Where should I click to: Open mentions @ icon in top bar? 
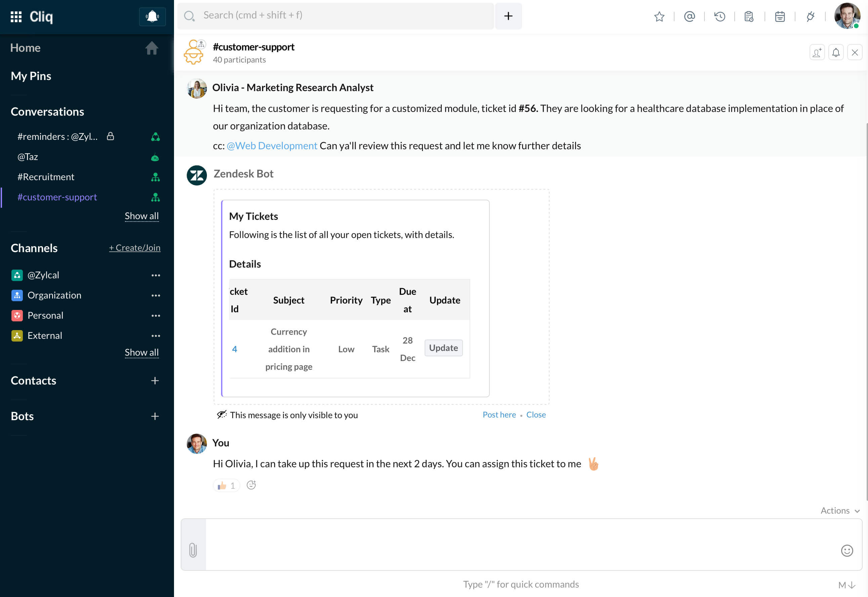[x=689, y=16]
